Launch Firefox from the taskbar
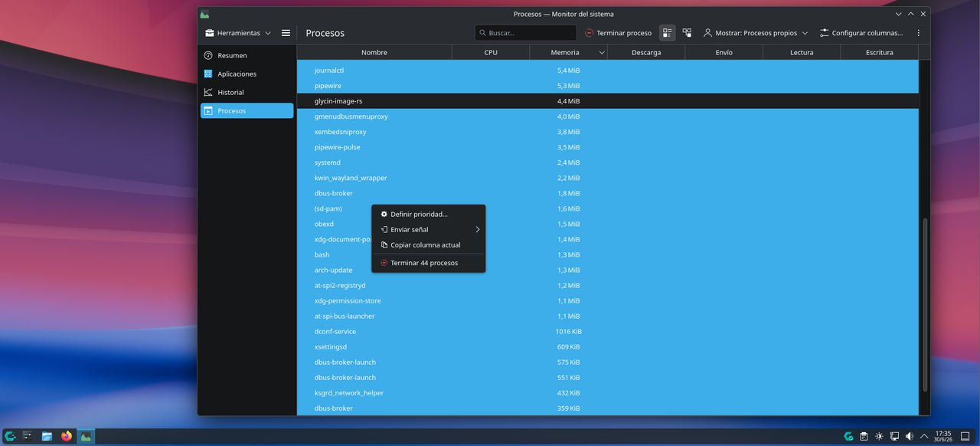This screenshot has width=980, height=446. click(x=67, y=436)
